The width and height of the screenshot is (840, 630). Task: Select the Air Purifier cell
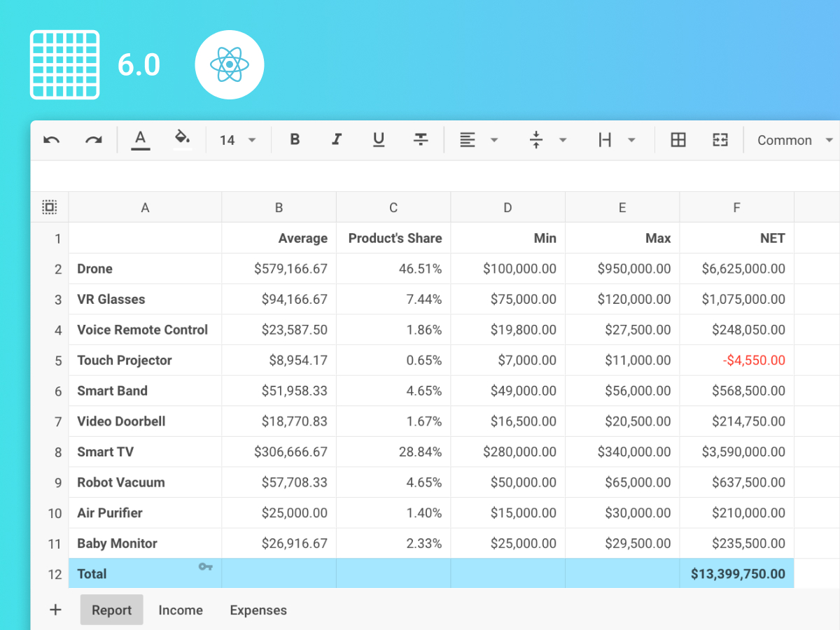tap(146, 513)
